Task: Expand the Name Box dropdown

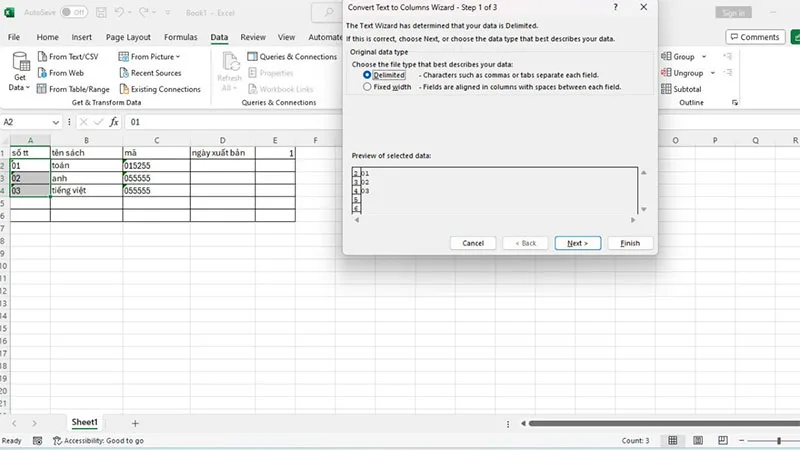Action: tap(55, 122)
